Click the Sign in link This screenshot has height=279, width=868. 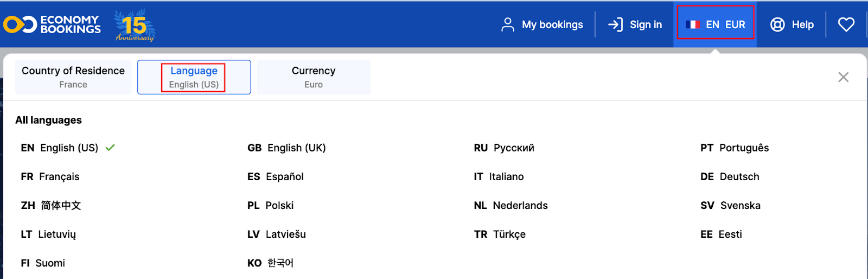[646, 24]
